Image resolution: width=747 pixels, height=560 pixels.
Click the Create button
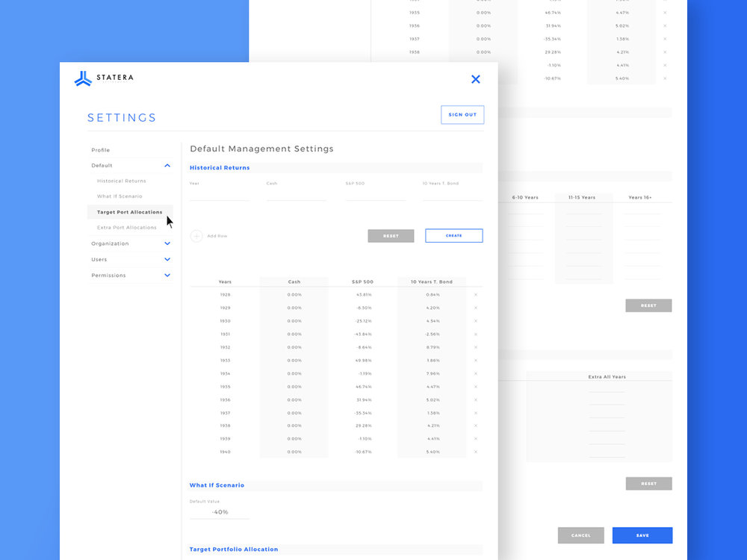454,236
